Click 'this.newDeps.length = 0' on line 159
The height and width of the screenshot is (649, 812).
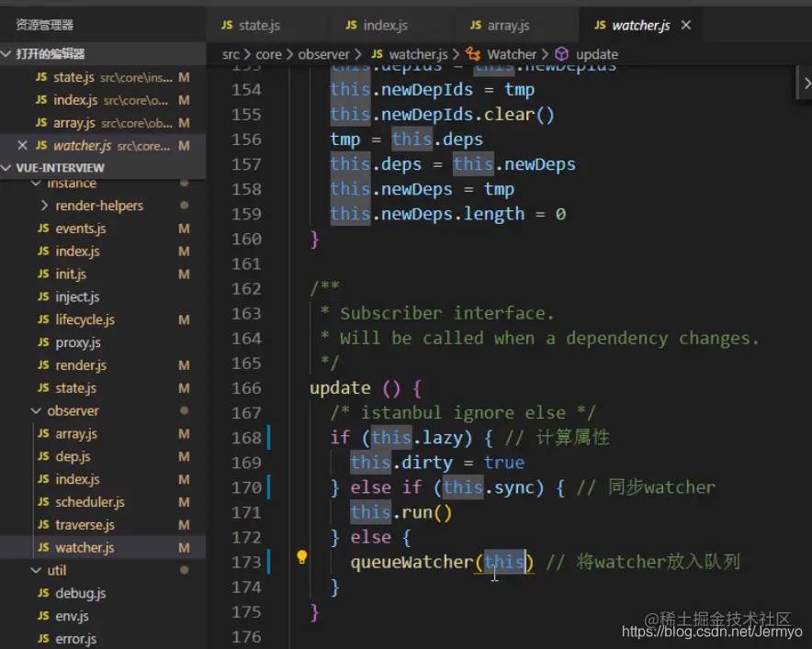click(x=448, y=214)
